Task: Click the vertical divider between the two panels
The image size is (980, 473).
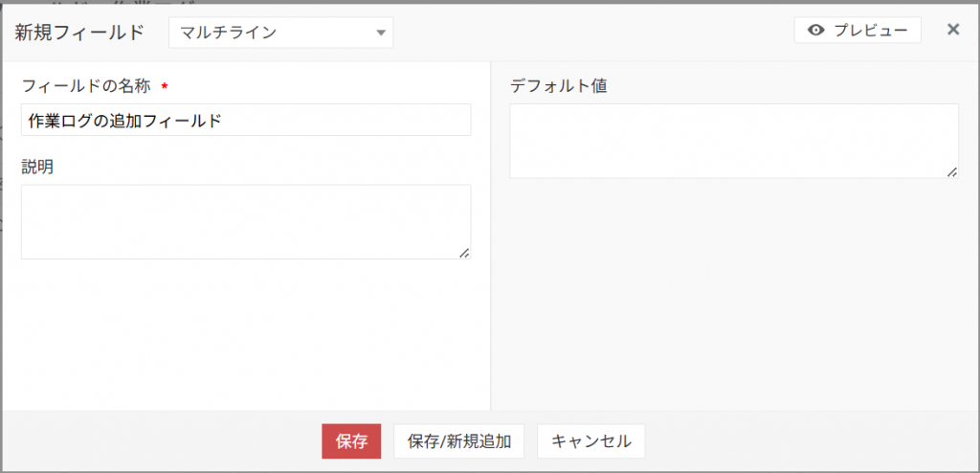Action: [x=490, y=287]
